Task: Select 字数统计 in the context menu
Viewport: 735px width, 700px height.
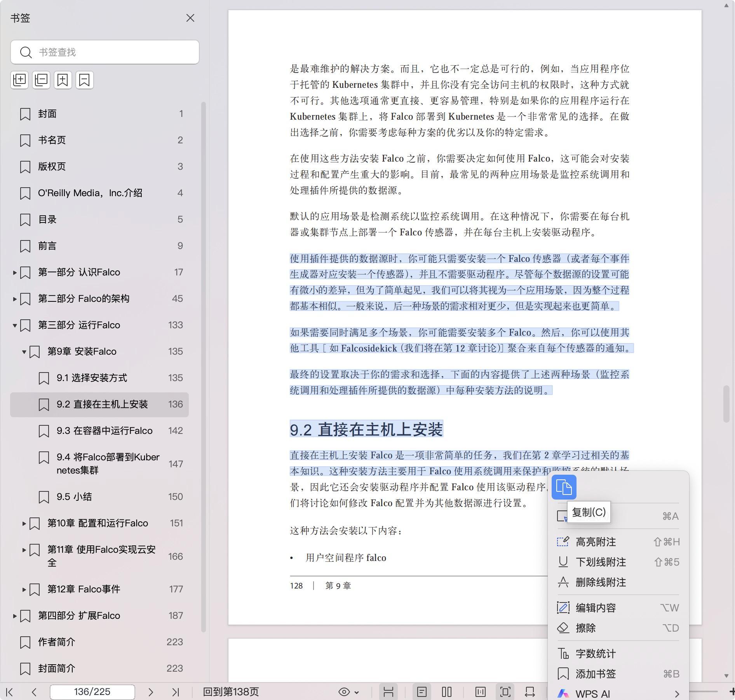Action: coord(596,654)
